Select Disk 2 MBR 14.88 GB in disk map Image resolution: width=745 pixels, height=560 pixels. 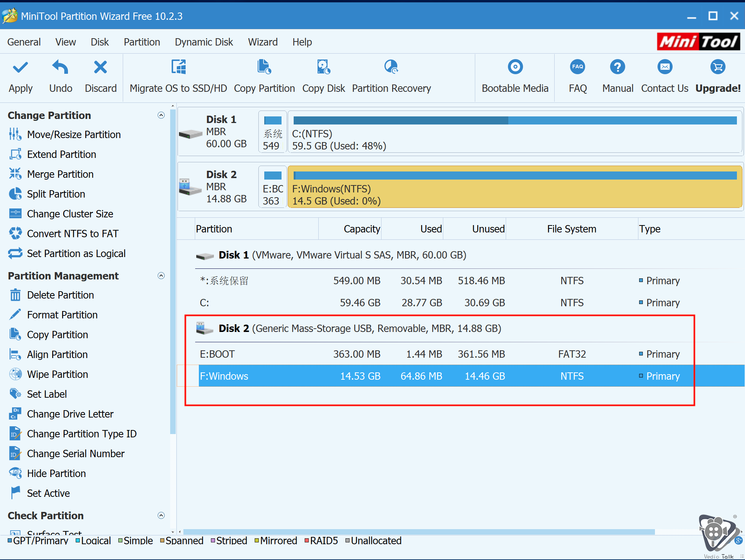click(218, 187)
